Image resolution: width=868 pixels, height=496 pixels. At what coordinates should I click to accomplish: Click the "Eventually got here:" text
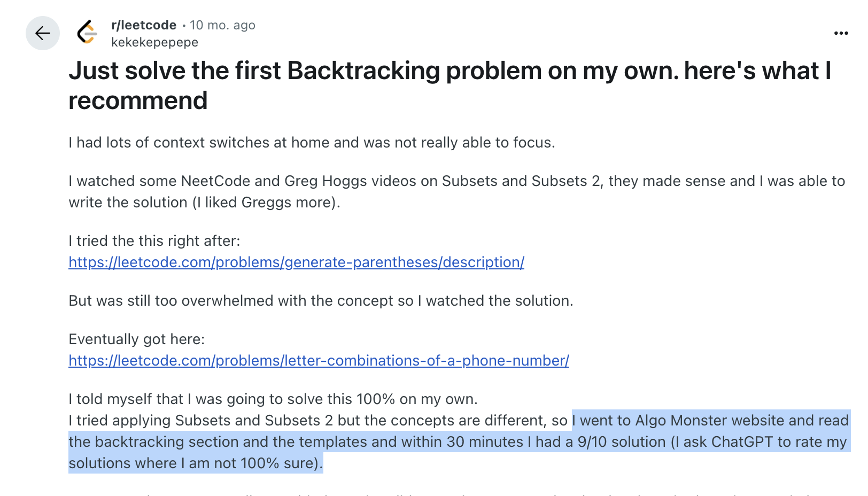(x=137, y=339)
